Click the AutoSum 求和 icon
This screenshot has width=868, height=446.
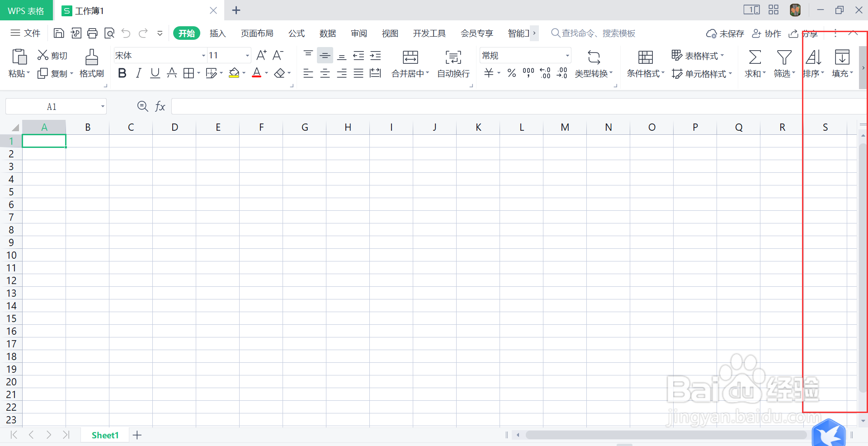point(754,63)
